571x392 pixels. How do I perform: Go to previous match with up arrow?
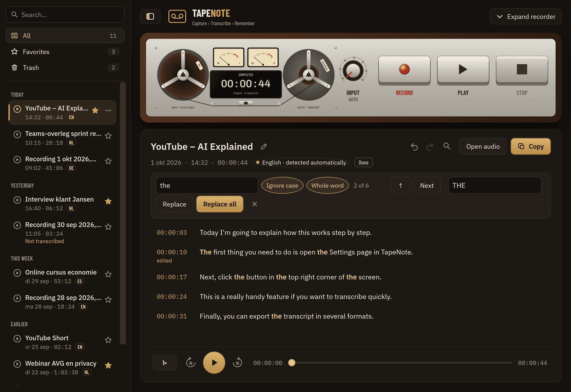400,186
